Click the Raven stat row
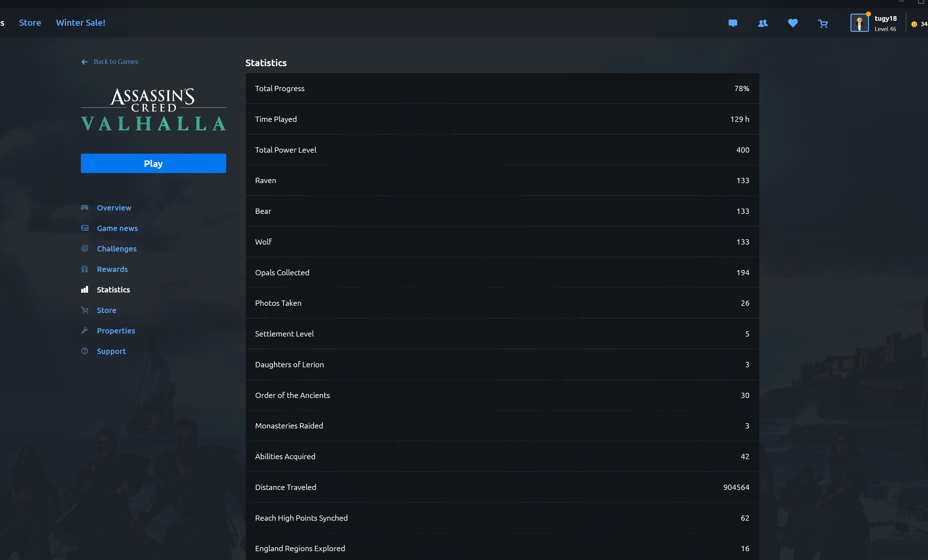Screen dimensions: 928x560 pyautogui.click(x=502, y=180)
